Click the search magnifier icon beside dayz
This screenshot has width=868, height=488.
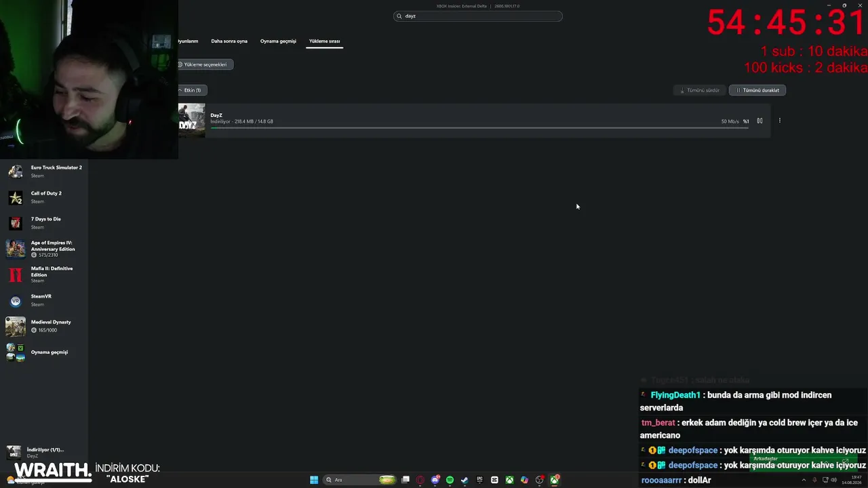(x=400, y=16)
